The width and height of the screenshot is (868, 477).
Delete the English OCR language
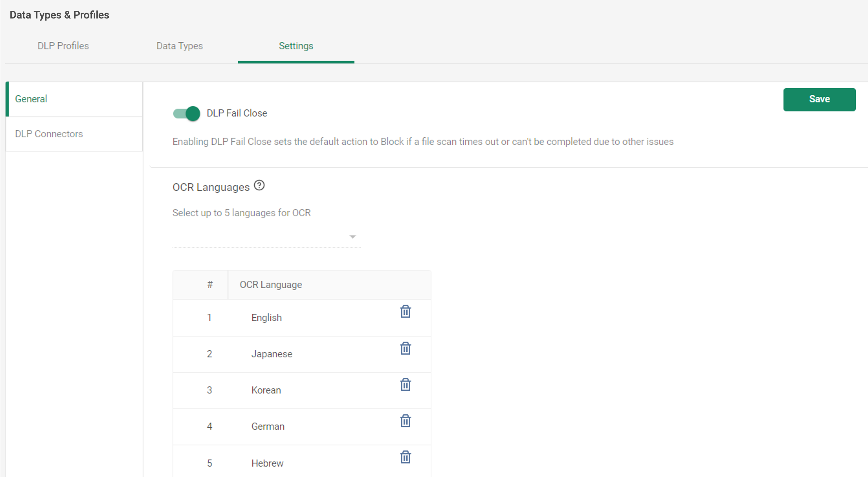[x=405, y=312]
